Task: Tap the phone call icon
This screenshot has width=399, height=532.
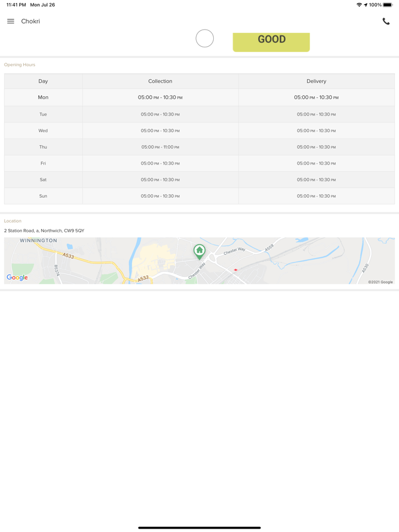Action: [386, 22]
